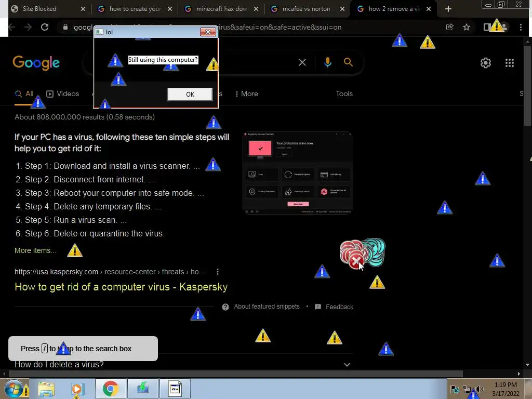The image size is (532, 399).
Task: Close the mcafee vs norton tab
Action: tap(342, 9)
